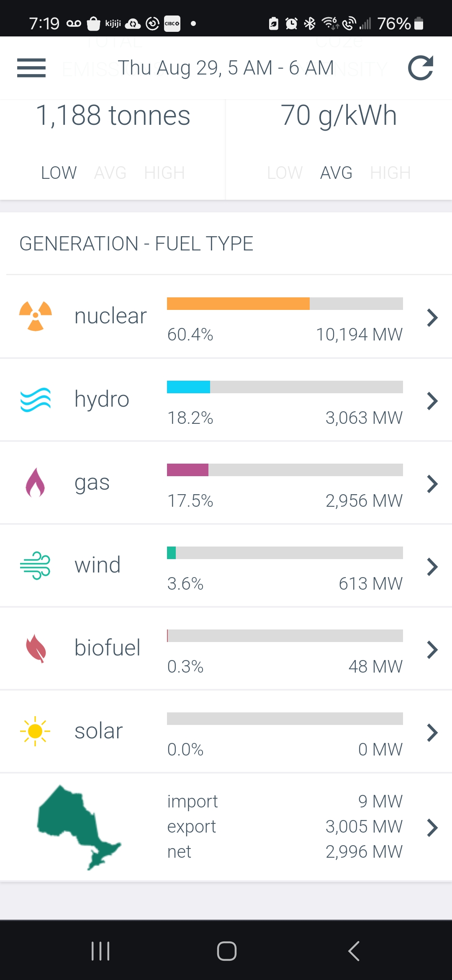Open the hamburger navigation menu
This screenshot has height=980, width=452.
tap(31, 68)
